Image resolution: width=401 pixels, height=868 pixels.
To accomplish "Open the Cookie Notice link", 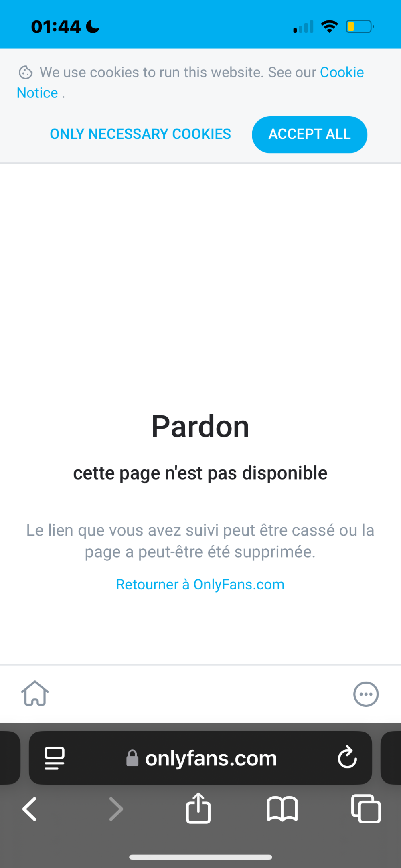I will [x=190, y=82].
